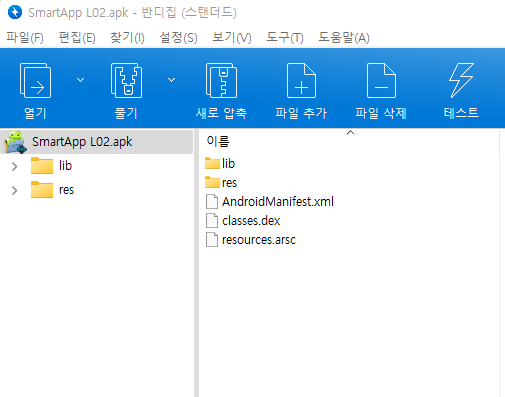Screen dimensions: 505x397
Task: Expand the lib folder tree node
Action: click(14, 166)
